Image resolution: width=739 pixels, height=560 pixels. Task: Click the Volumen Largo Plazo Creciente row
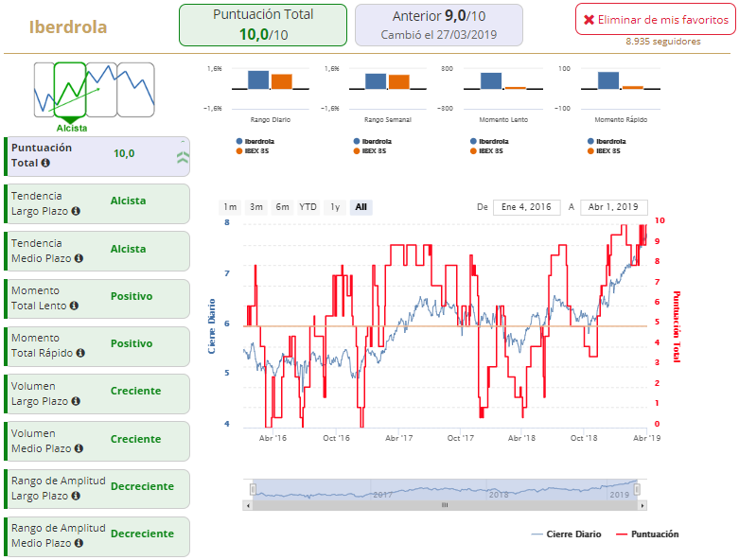pos(97,394)
